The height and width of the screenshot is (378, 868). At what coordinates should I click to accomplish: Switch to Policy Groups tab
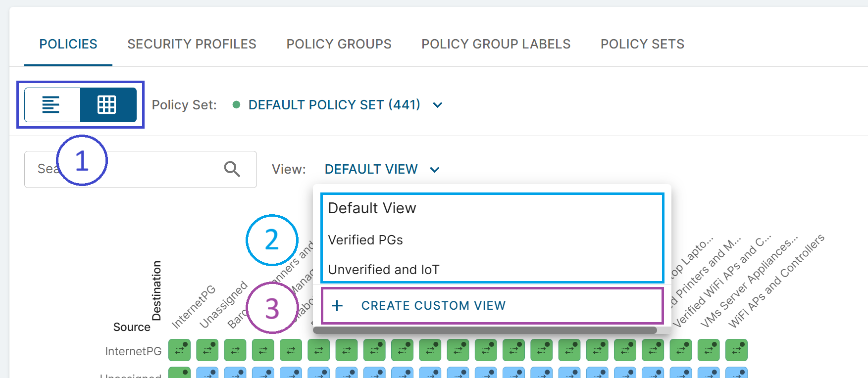coord(339,44)
